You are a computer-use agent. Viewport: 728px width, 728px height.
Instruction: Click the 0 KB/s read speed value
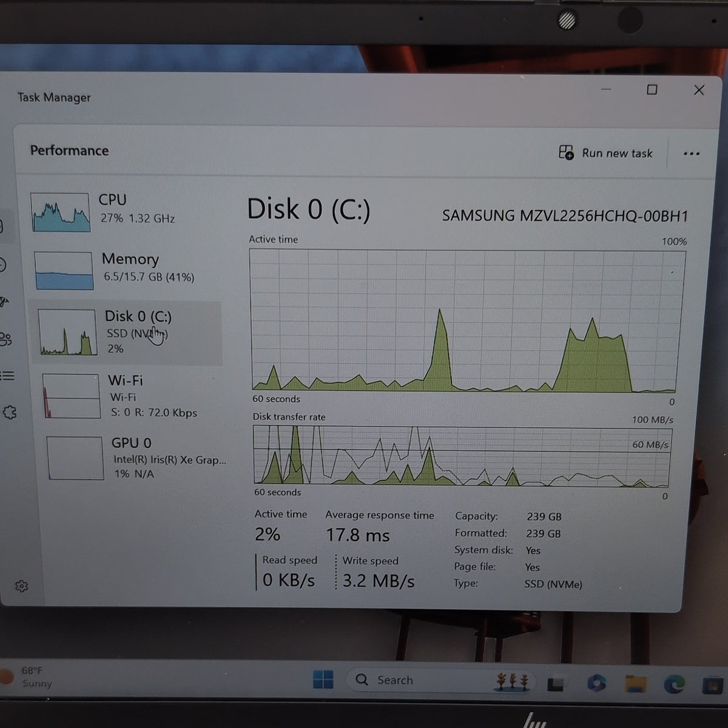pos(289,580)
